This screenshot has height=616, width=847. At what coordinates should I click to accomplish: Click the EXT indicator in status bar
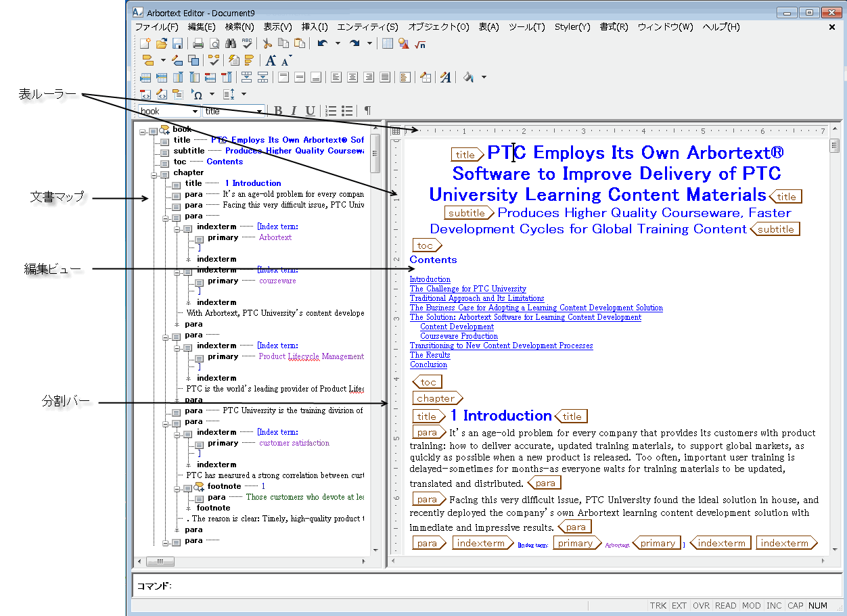point(679,606)
